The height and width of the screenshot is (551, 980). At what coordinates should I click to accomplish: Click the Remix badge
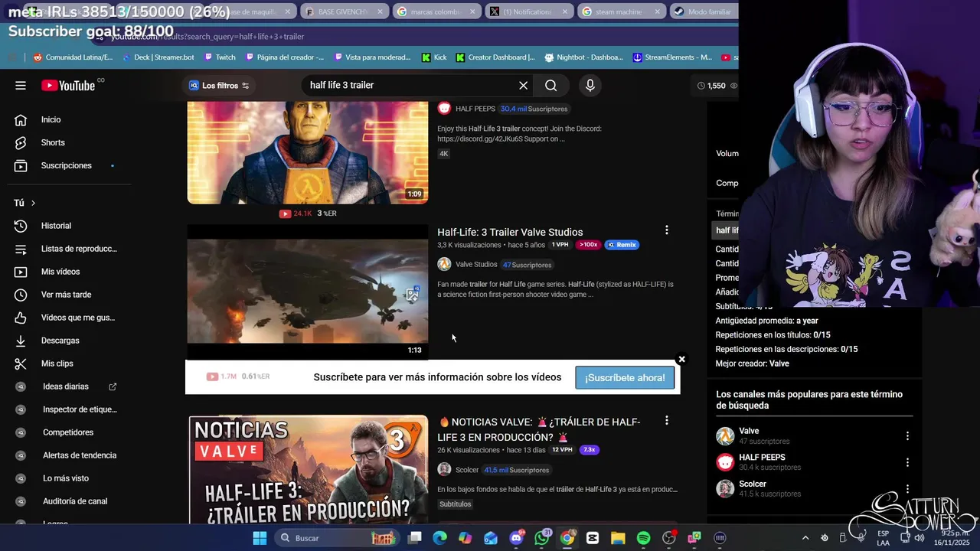point(622,245)
